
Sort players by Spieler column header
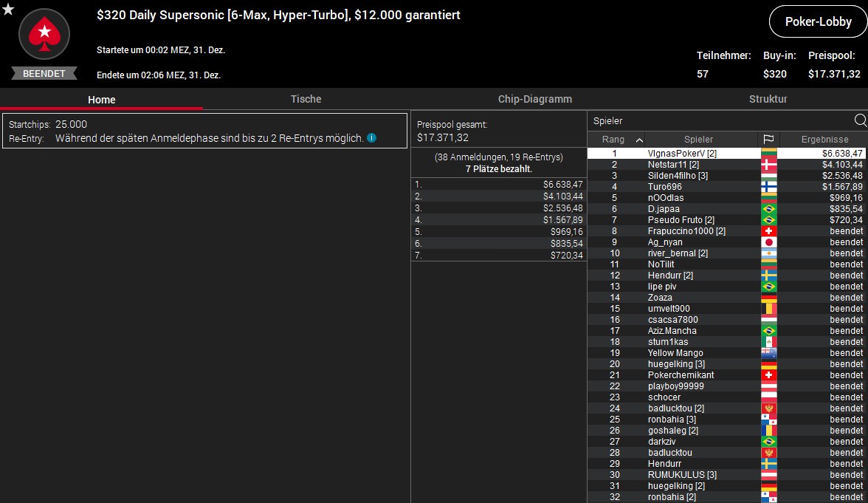click(x=698, y=140)
